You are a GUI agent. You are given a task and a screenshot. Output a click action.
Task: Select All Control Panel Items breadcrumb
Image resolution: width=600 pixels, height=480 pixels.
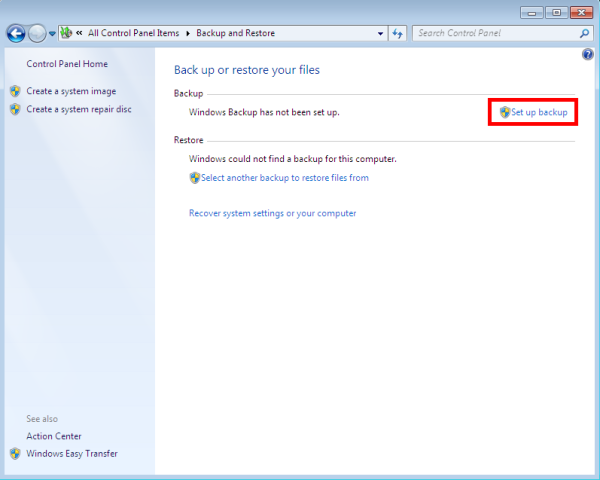point(134,33)
